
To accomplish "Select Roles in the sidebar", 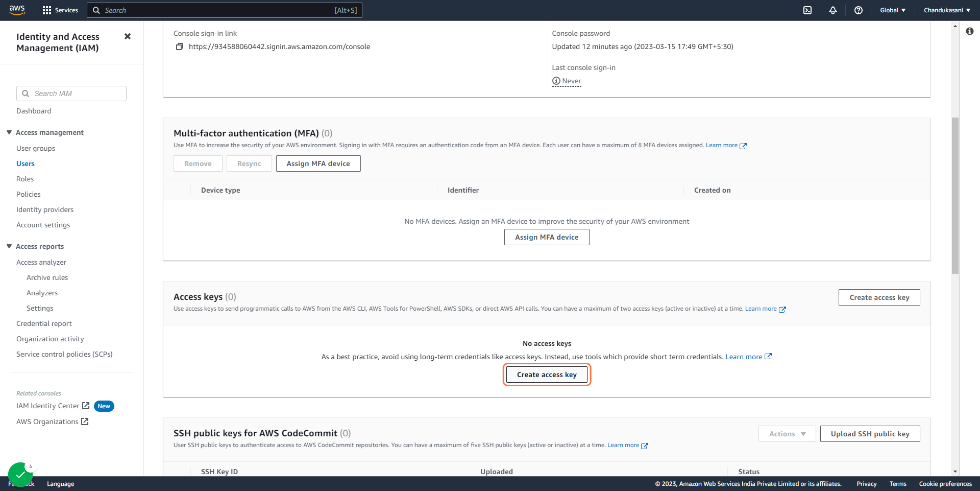I will [x=25, y=179].
